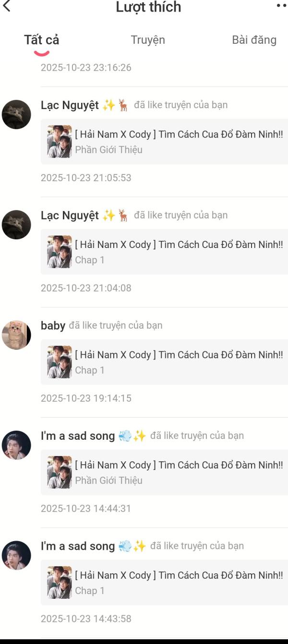This screenshot has width=288, height=644.
Task: Open story cover thumbnail liked by baby
Action: [60, 362]
